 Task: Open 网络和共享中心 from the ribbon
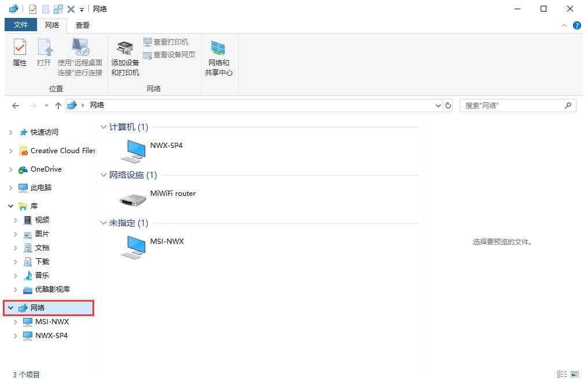pos(218,58)
